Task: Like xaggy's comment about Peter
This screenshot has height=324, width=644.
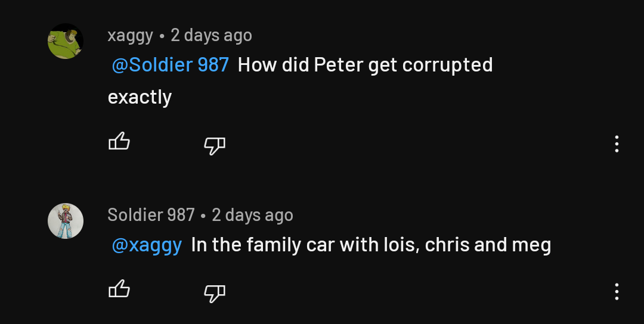Action: (119, 142)
